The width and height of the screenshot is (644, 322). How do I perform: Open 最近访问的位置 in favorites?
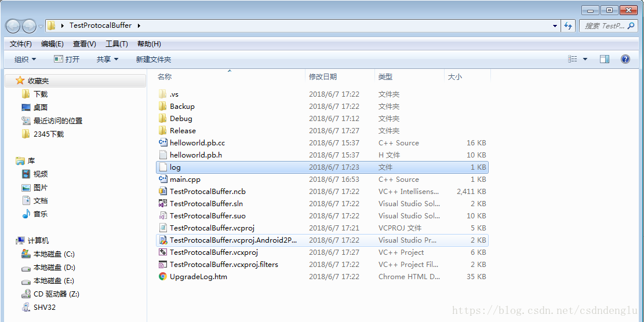tap(58, 121)
